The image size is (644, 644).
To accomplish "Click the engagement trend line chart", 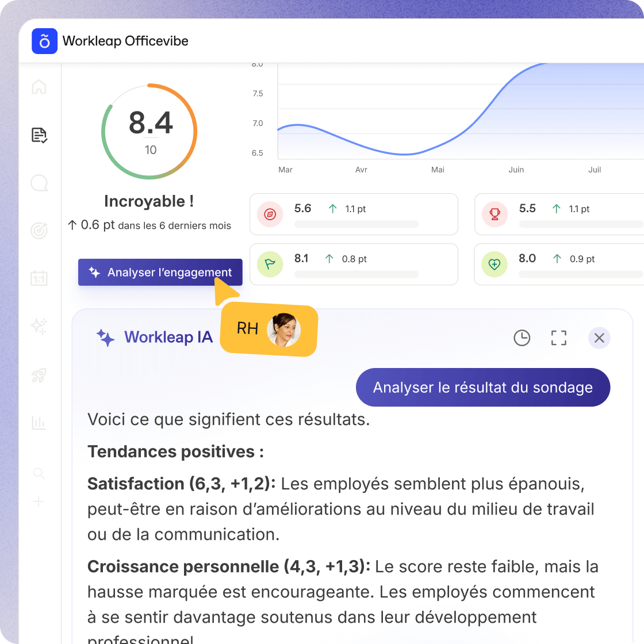I will pyautogui.click(x=461, y=111).
